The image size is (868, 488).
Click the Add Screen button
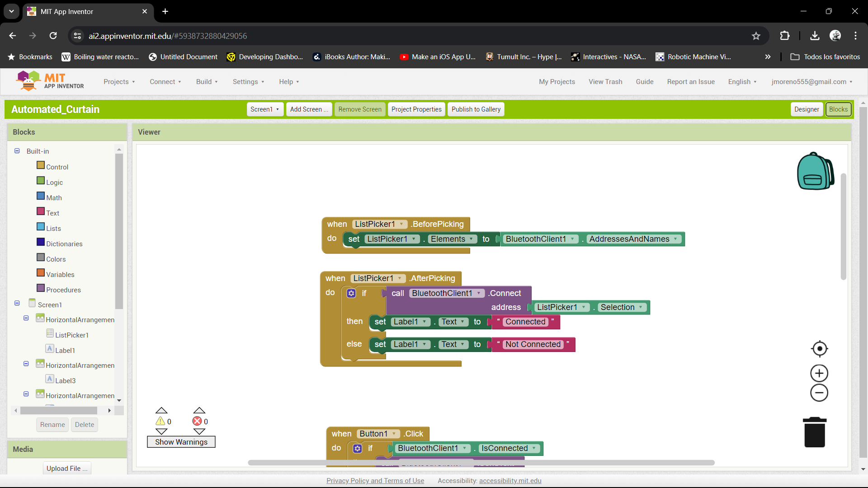309,109
